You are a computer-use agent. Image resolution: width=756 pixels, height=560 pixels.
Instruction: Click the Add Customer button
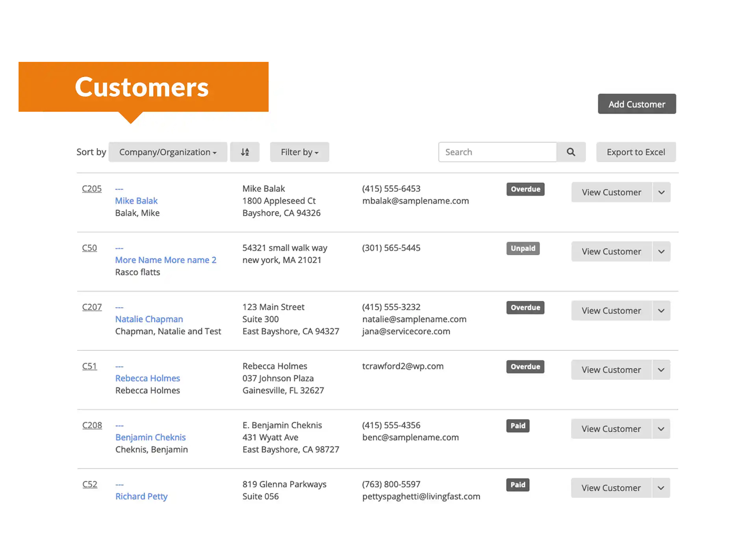[637, 104]
